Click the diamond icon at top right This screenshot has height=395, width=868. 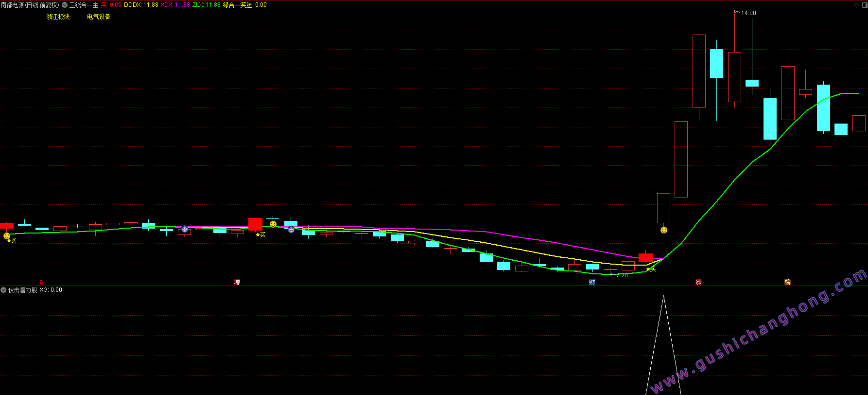click(856, 5)
